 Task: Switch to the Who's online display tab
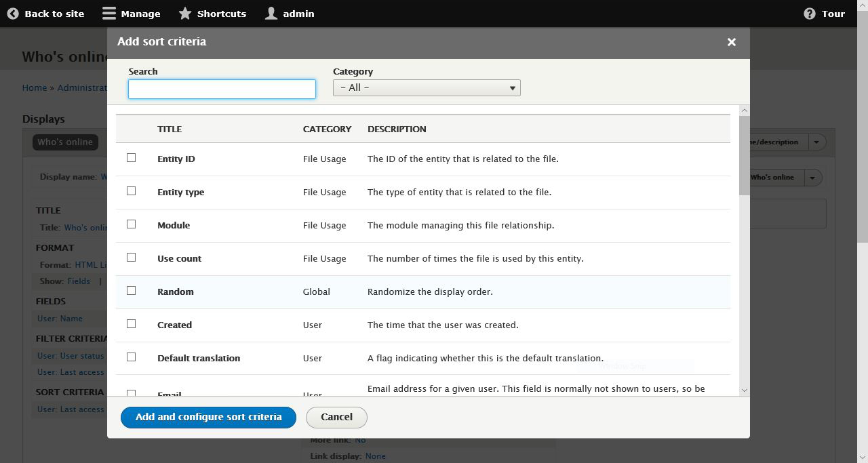coord(65,142)
